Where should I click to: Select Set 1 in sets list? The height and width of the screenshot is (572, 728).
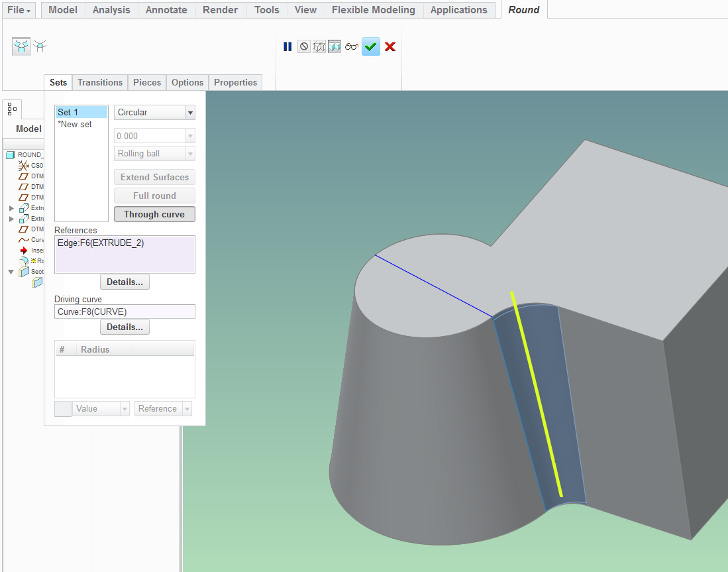tap(81, 112)
